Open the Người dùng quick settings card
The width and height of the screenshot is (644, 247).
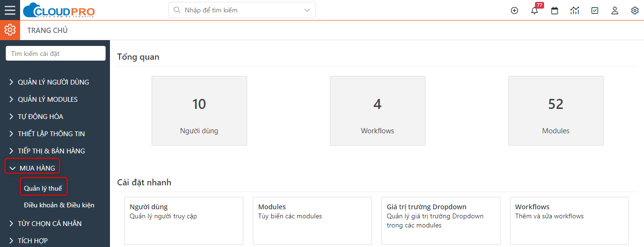(x=184, y=221)
